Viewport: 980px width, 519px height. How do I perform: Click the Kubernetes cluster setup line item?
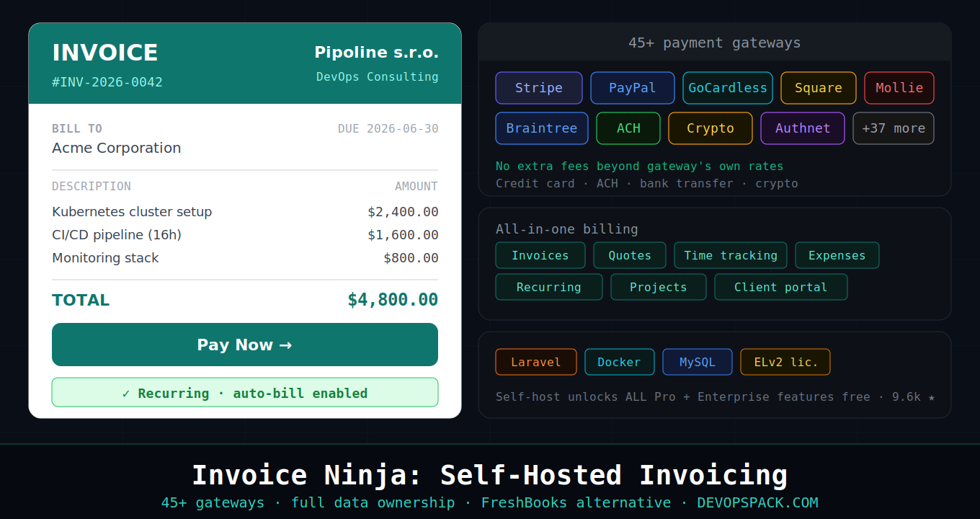pyautogui.click(x=132, y=212)
